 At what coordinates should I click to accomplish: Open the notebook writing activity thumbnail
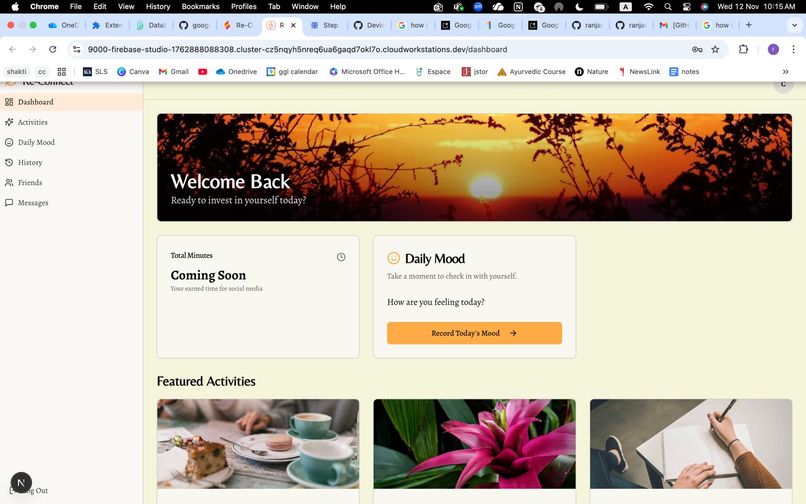tap(691, 443)
